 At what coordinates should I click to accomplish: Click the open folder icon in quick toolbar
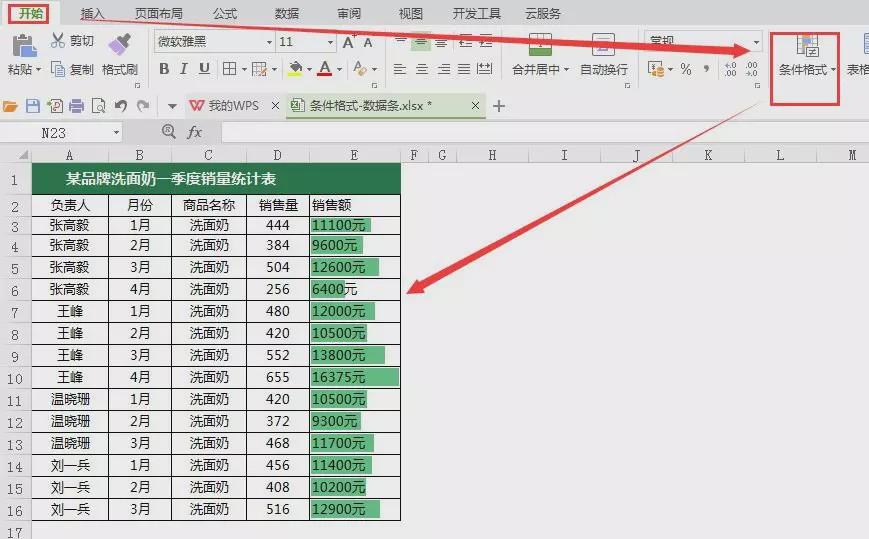tap(11, 106)
